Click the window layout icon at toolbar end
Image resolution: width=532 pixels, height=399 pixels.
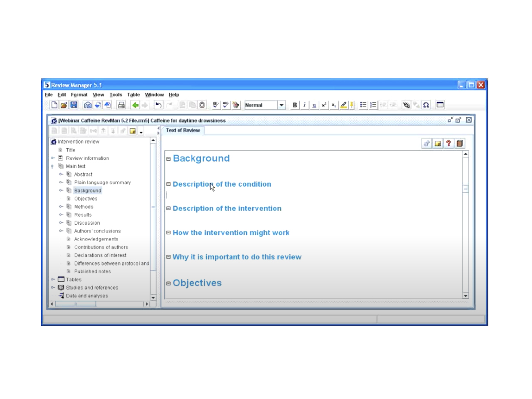tap(440, 105)
